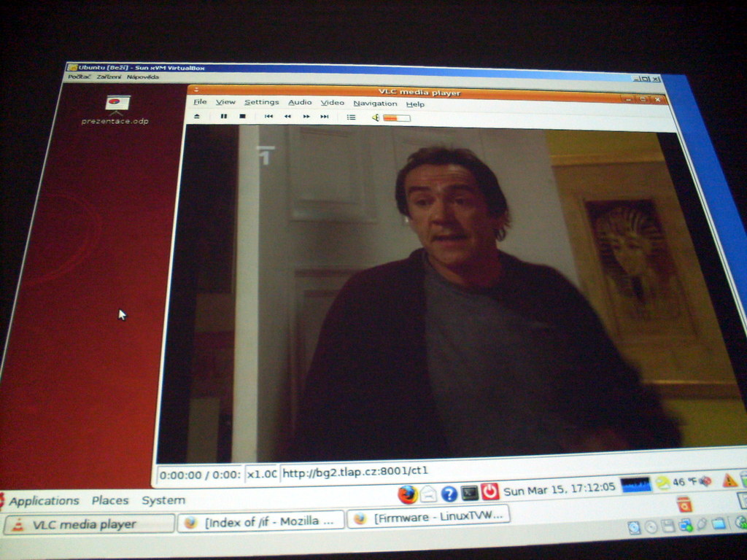Click the x1.00 playback speed indicator
Viewport: 747px width, 560px height.
262,474
